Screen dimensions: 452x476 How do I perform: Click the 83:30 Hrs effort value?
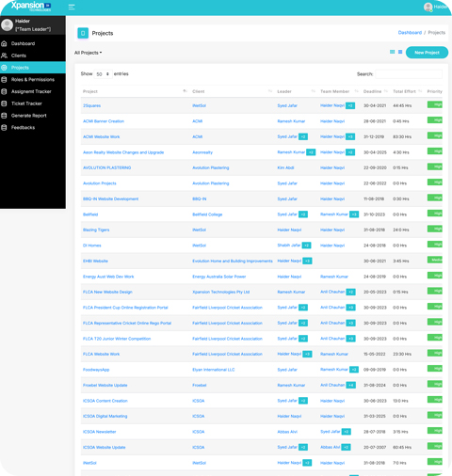click(402, 136)
